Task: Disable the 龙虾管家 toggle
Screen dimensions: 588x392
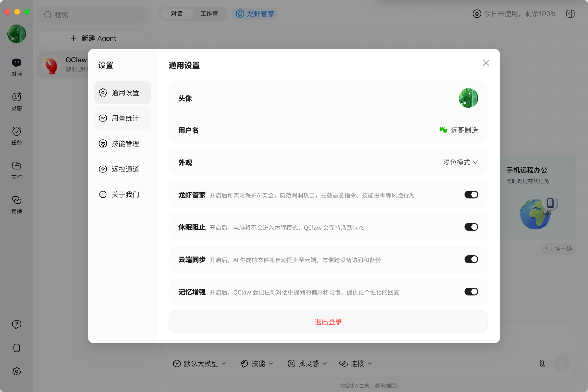Action: 471,195
